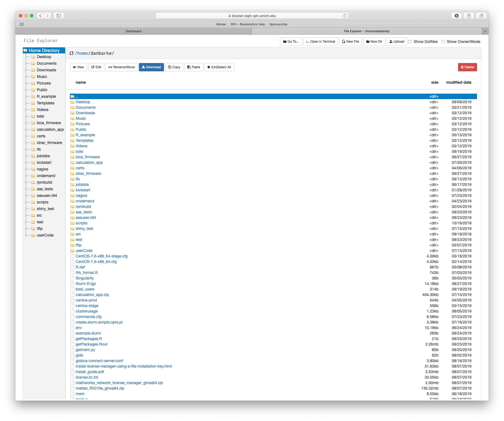Open the Downloads folder link
Viewport: 504px width, 421px height.
pyautogui.click(x=85, y=113)
